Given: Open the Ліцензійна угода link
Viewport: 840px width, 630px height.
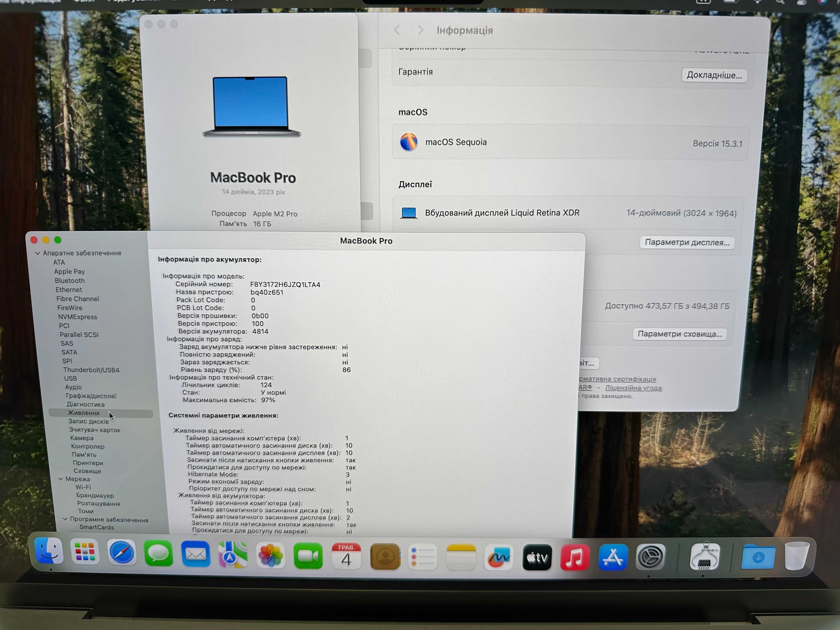Looking at the screenshot, I should (x=633, y=388).
